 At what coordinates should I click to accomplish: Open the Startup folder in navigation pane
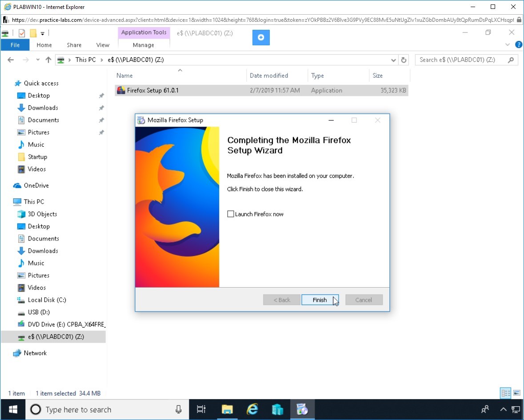[x=37, y=157]
